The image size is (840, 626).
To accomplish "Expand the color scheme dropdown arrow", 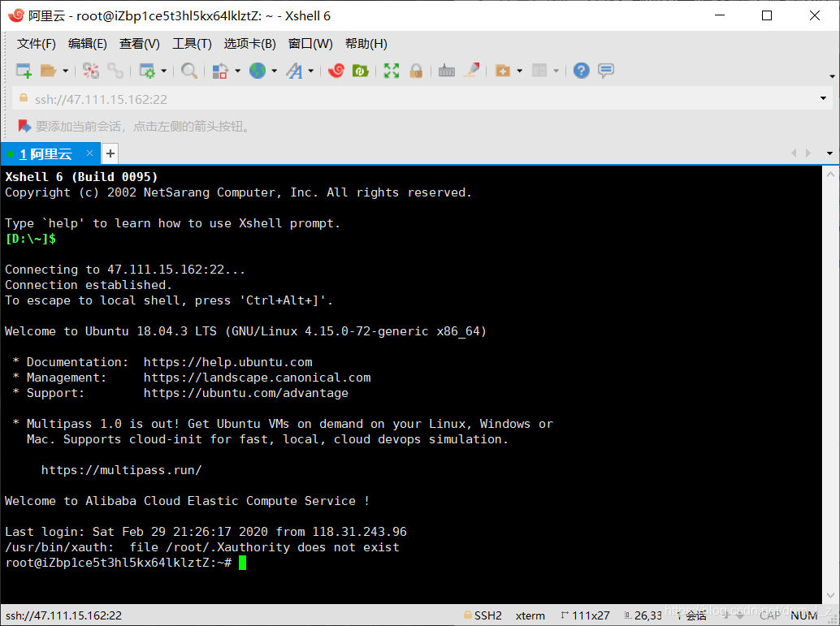I will coord(238,71).
